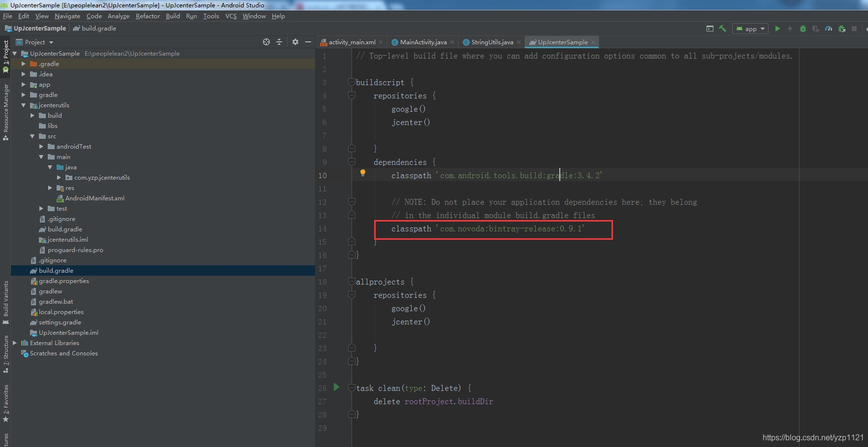Click the run-window icon left of the hammer
Image resolution: width=868 pixels, height=447 pixels.
pyautogui.click(x=710, y=29)
